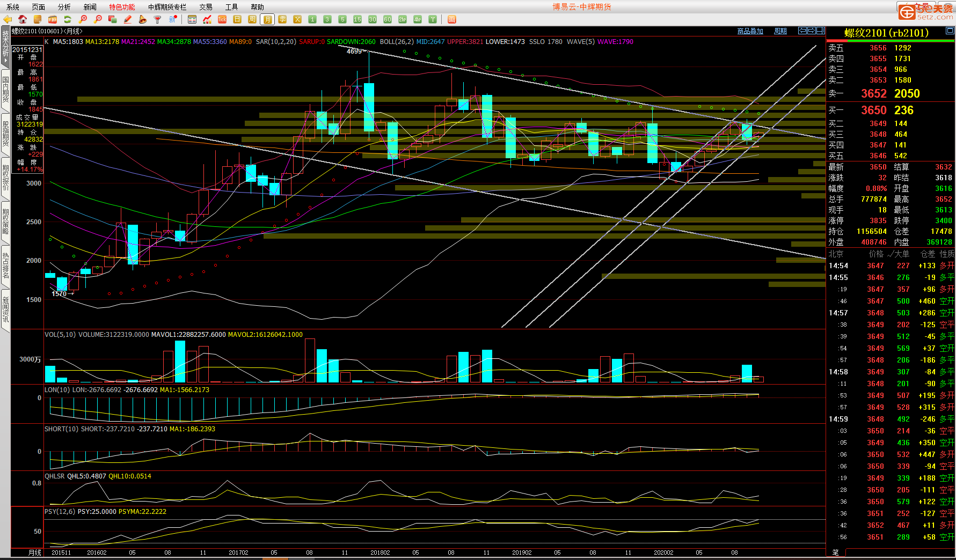Open the home page icon
Viewport: 956px width, 560px height.
pos(23,19)
